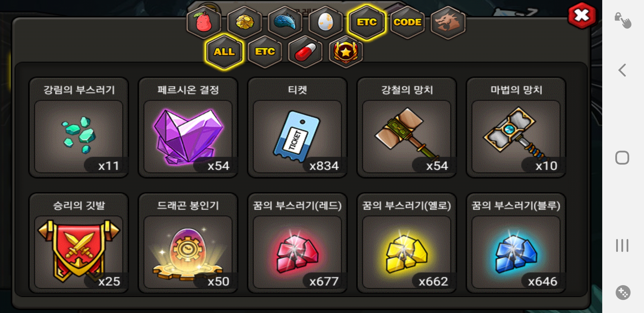Switch to the egg category tab
Image resolution: width=644 pixels, height=313 pixels.
click(x=326, y=22)
